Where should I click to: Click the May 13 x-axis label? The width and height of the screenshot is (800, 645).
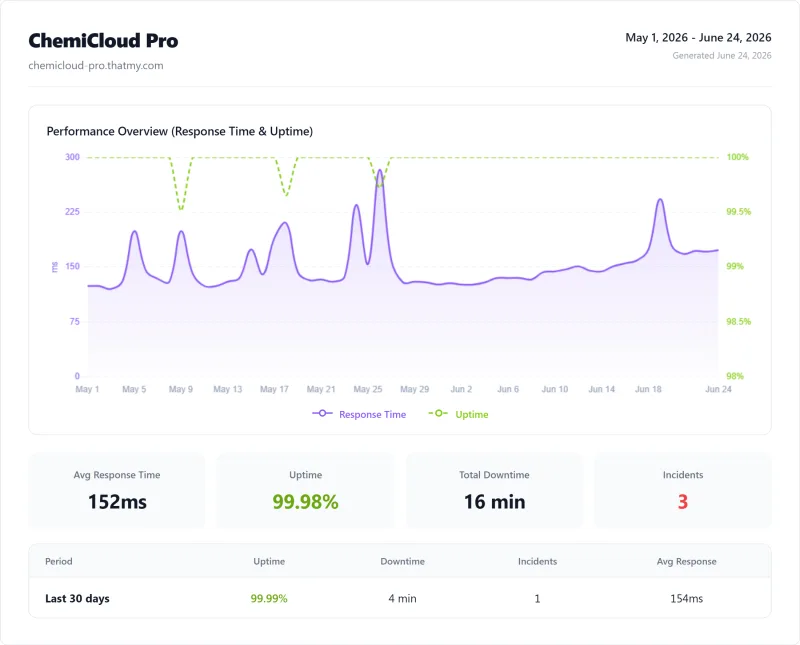(228, 389)
